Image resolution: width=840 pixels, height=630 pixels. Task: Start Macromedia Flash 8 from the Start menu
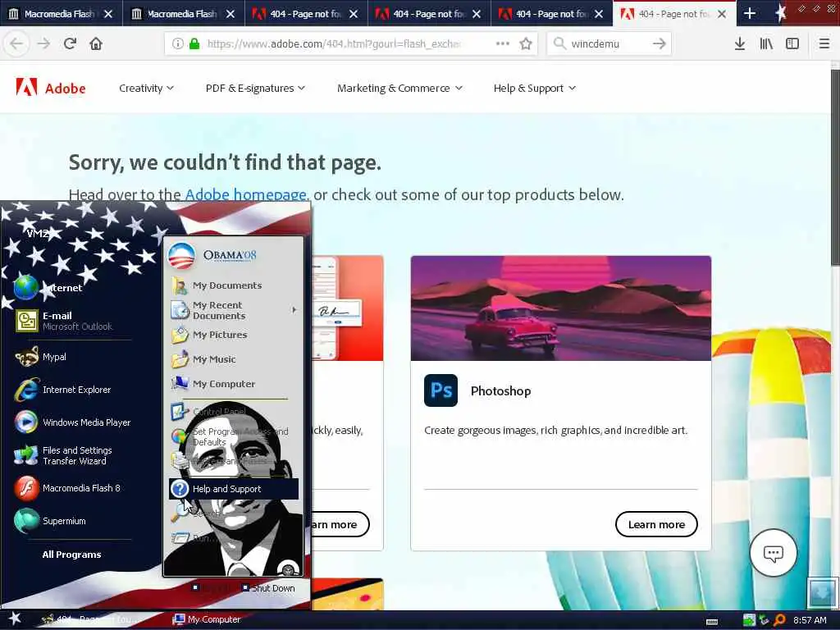point(68,488)
